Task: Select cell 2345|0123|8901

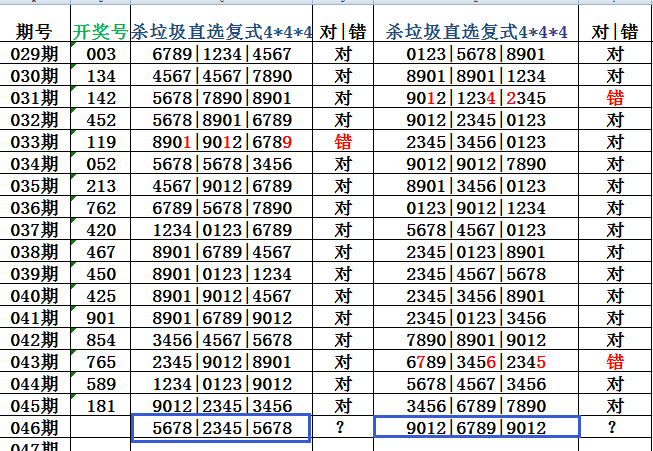Action: pyautogui.click(x=476, y=252)
